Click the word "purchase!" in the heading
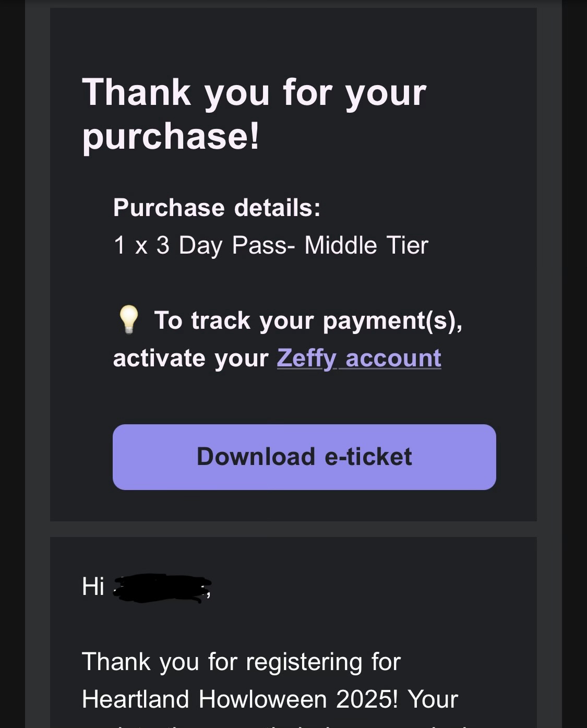This screenshot has height=728, width=587. point(171,136)
